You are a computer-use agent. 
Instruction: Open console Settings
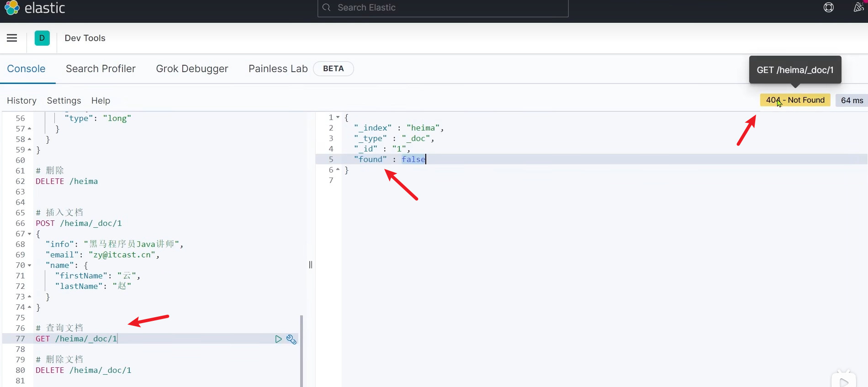(x=64, y=100)
